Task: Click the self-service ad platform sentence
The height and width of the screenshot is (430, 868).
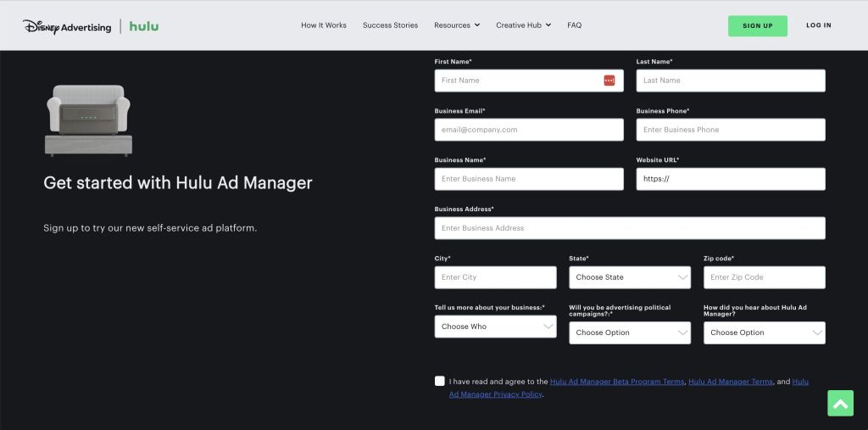Action: tap(150, 228)
